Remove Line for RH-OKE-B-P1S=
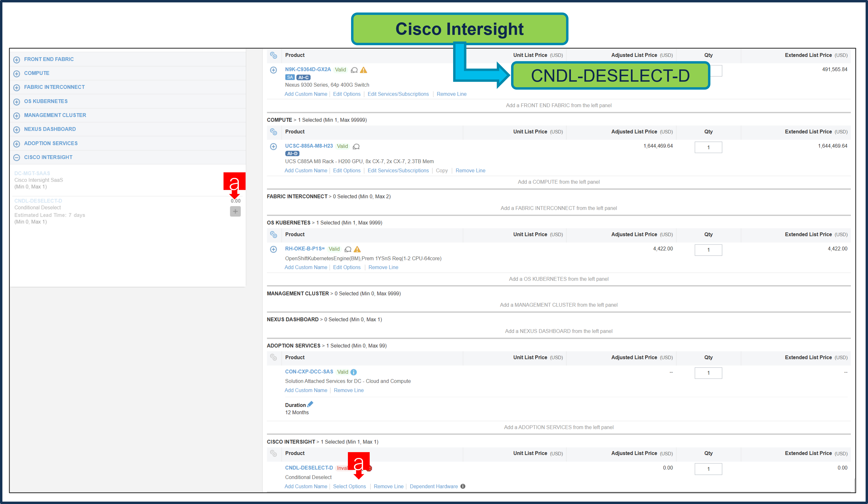868x504 pixels. tap(383, 268)
